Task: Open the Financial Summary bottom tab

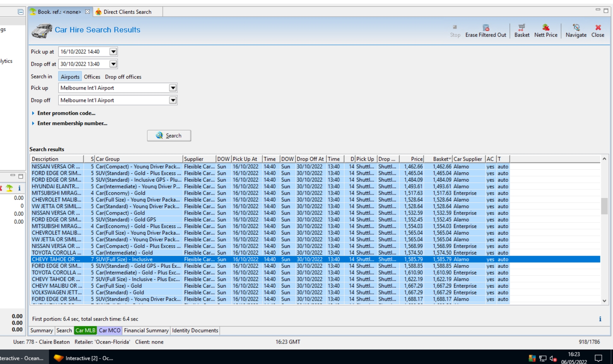Action: 146,330
